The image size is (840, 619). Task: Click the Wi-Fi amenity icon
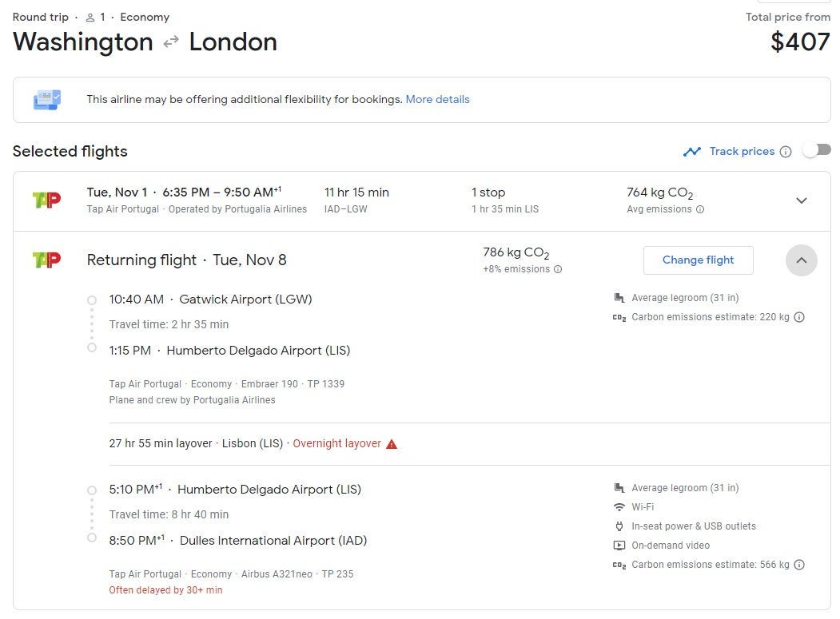pos(619,507)
